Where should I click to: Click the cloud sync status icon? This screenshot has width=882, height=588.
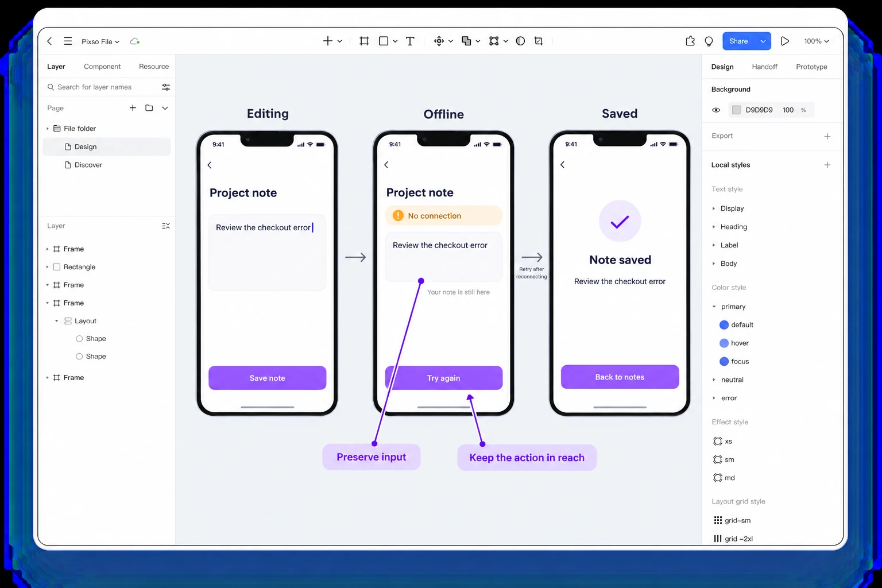(x=135, y=41)
